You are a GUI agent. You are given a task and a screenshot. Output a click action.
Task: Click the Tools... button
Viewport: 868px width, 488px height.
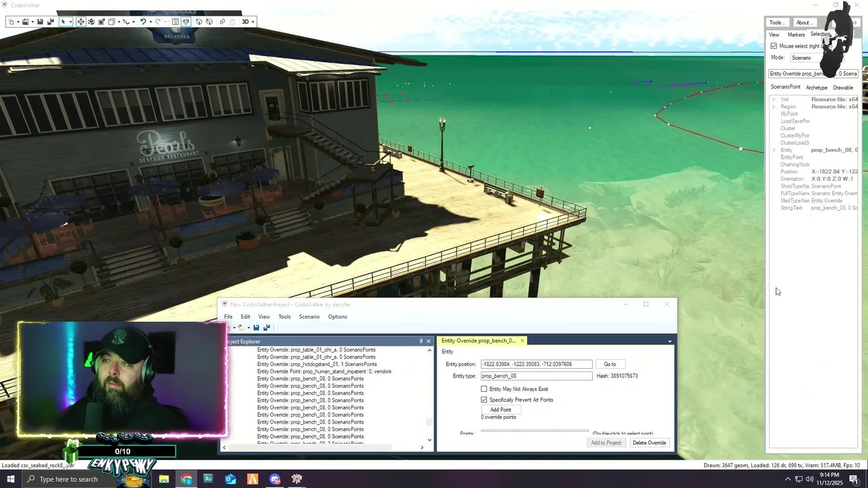(x=777, y=22)
